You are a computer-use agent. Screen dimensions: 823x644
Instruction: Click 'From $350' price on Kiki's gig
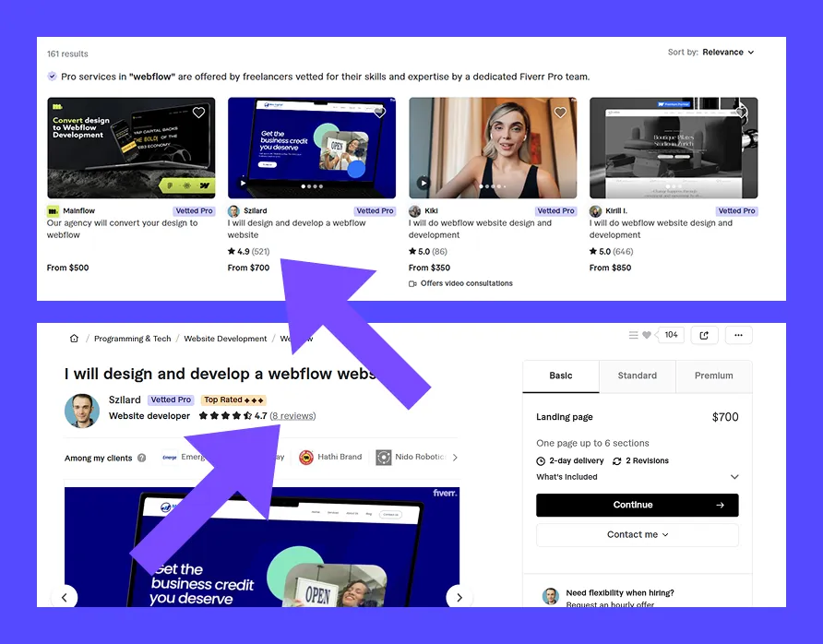click(429, 268)
